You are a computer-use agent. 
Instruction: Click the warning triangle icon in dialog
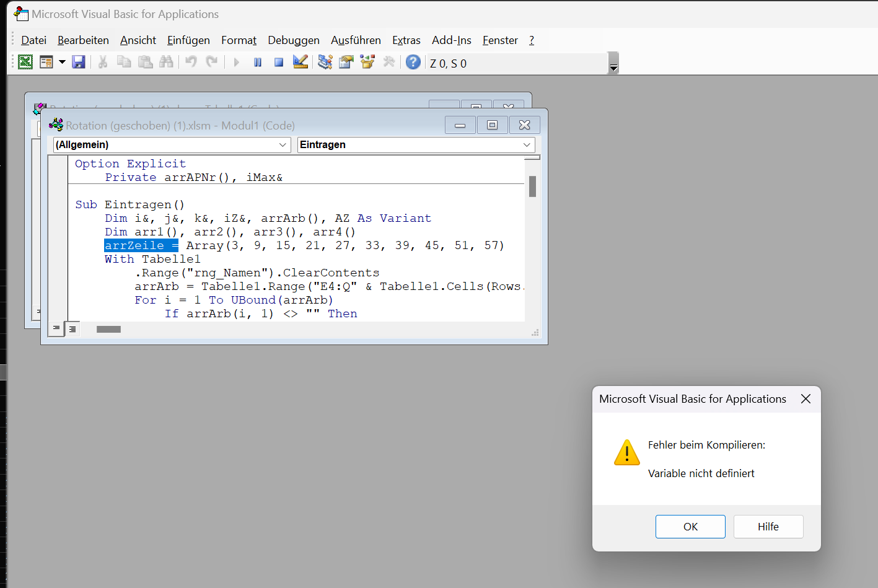pyautogui.click(x=627, y=452)
